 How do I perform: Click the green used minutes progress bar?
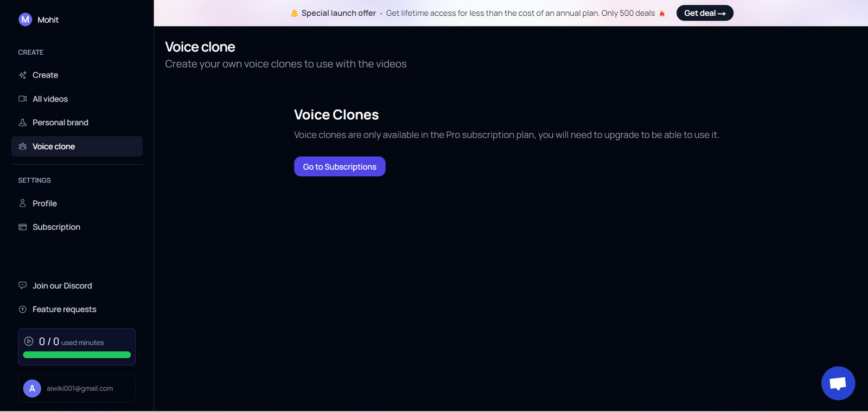(x=77, y=355)
